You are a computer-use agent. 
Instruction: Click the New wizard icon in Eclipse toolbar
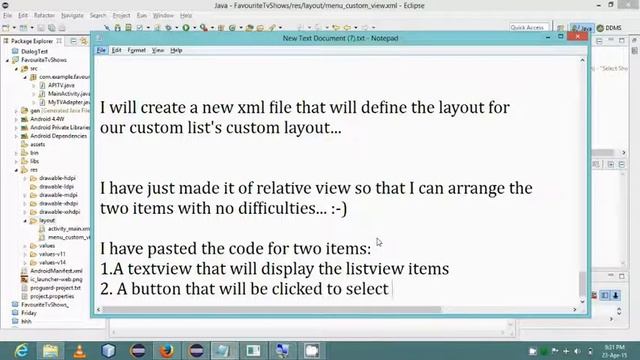click(6, 28)
